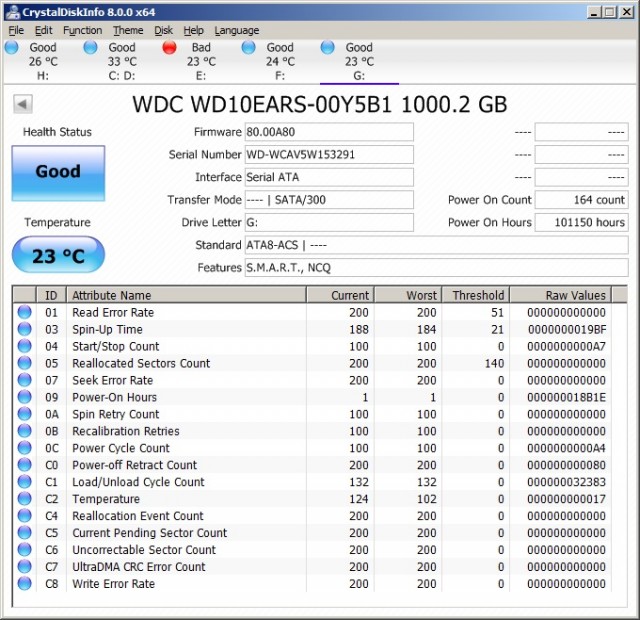The image size is (640, 620).
Task: Click status orb for Reallocated Sectors Count
Action: [x=24, y=363]
